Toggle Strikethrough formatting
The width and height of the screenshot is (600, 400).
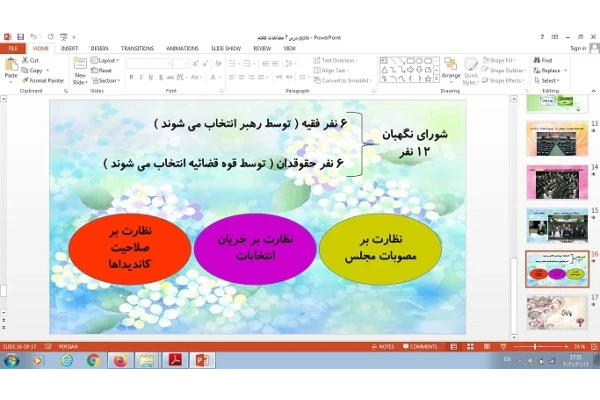click(x=170, y=77)
